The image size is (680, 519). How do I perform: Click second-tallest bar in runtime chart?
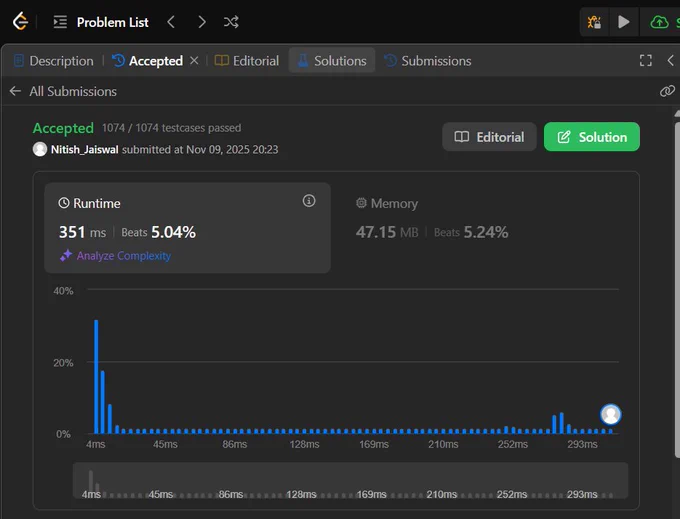coord(103,402)
